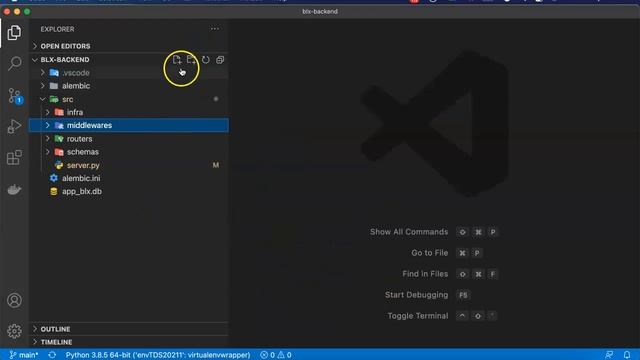Image resolution: width=640 pixels, height=360 pixels.
Task: Open notifications bell in status bar
Action: point(627,355)
